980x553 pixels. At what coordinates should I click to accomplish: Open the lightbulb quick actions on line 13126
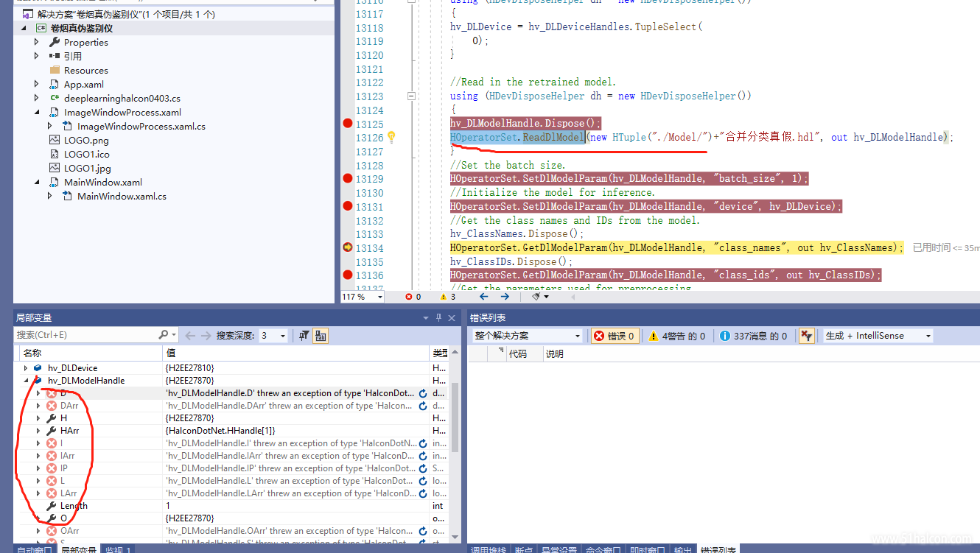tap(392, 137)
